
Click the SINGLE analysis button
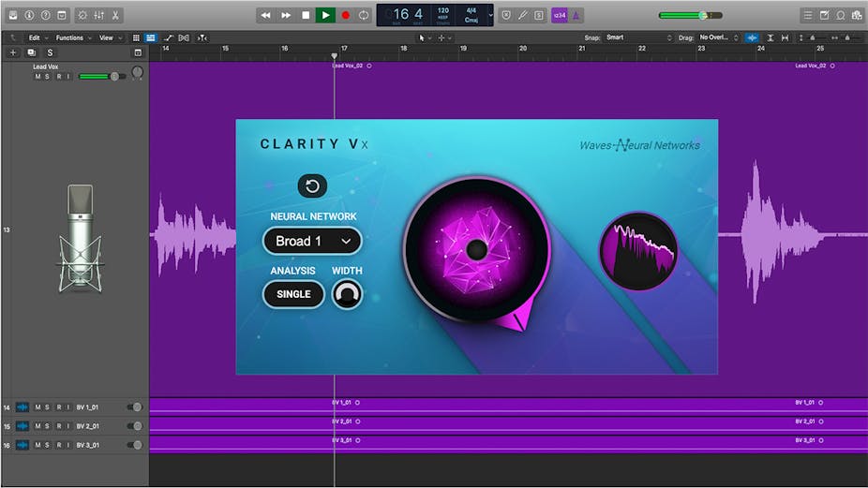293,294
